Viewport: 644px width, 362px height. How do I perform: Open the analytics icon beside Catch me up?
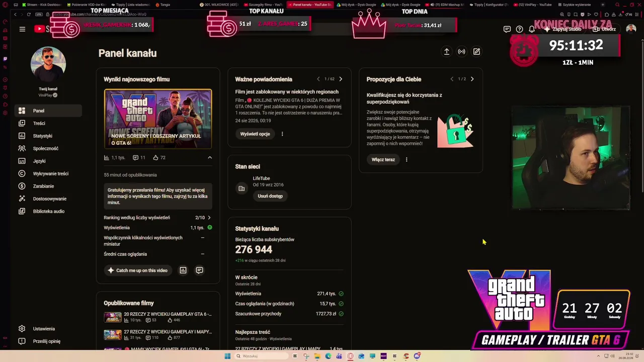(x=183, y=270)
